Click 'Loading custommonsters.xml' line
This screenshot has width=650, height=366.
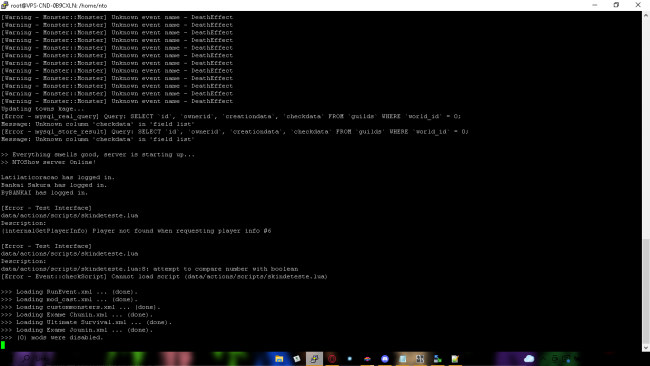(x=80, y=307)
